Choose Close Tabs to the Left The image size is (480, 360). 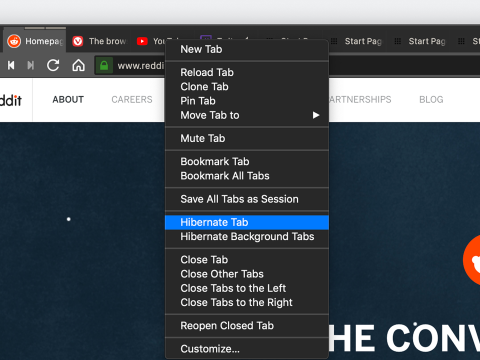click(x=247, y=288)
